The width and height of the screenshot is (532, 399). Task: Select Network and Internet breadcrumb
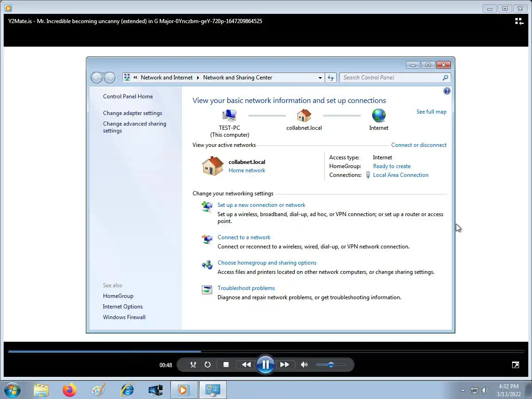point(167,78)
